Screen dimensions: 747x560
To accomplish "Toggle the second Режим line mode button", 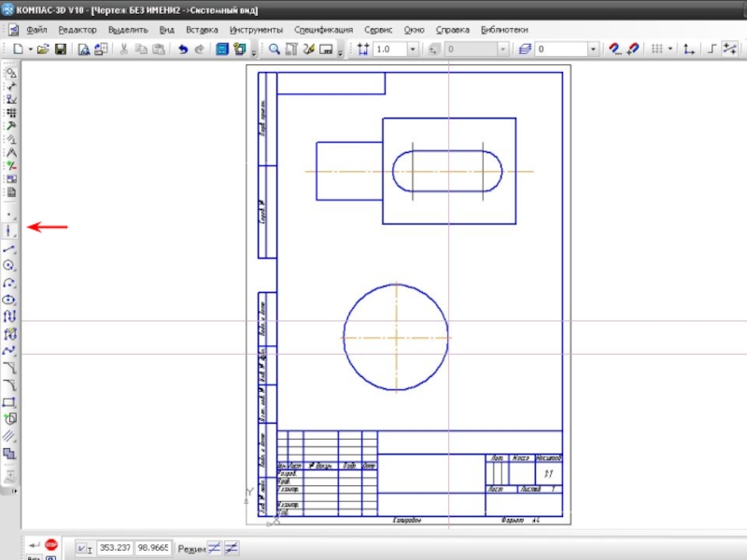I will tap(231, 548).
